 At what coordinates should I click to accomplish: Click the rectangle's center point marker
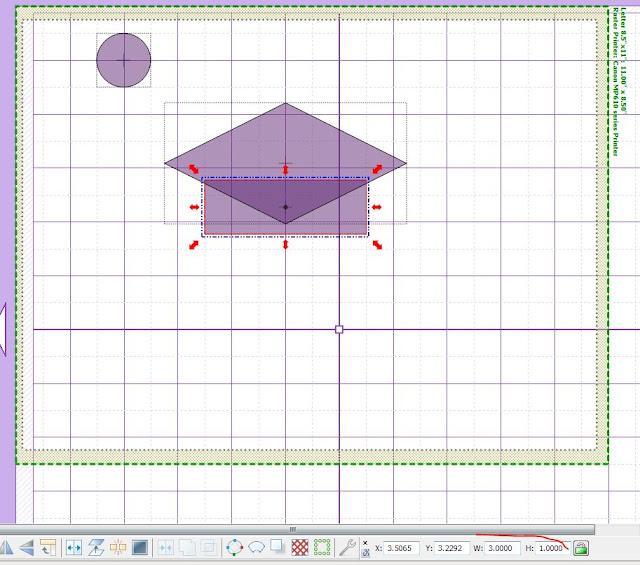285,207
